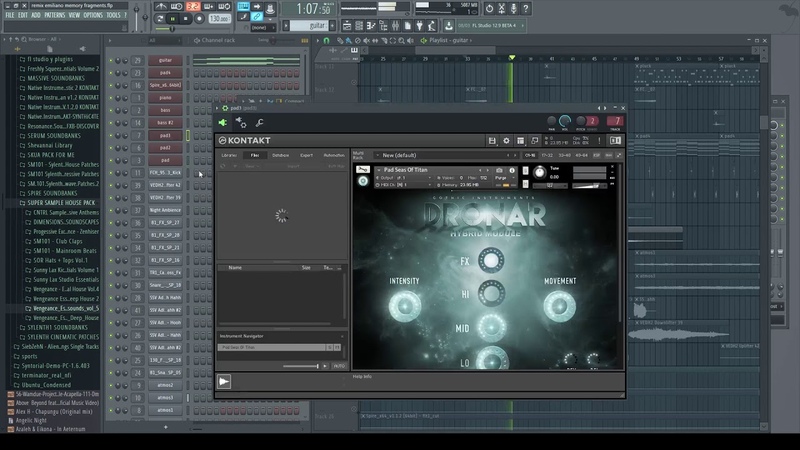The height and width of the screenshot is (450, 800).
Task: Start recording with the record button
Action: 199,19
